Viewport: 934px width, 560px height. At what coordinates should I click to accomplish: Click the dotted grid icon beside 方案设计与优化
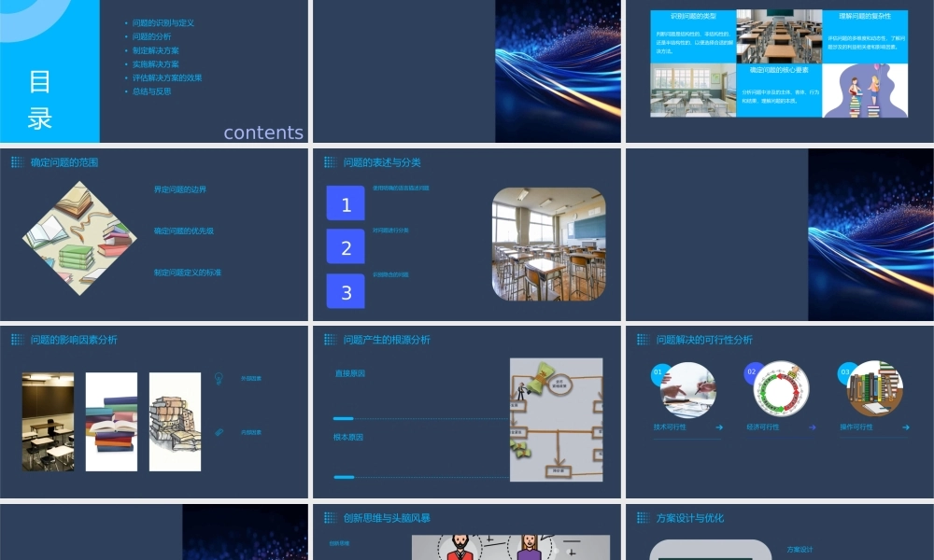643,518
